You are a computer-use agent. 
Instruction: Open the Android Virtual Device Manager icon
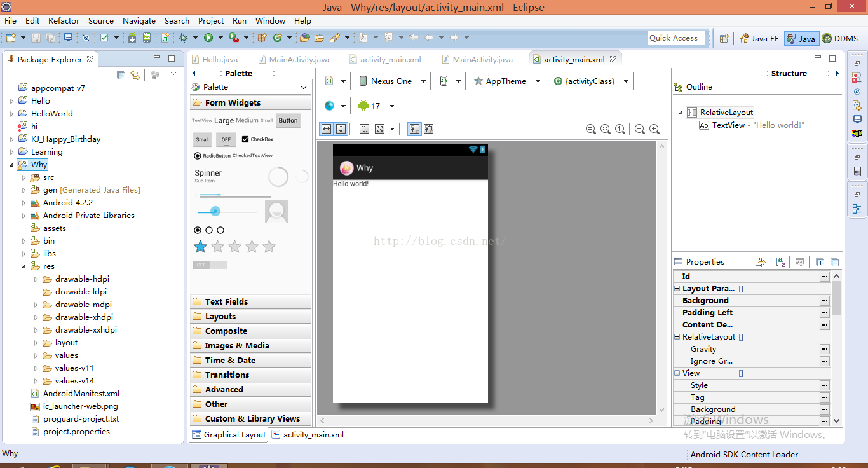pos(147,38)
